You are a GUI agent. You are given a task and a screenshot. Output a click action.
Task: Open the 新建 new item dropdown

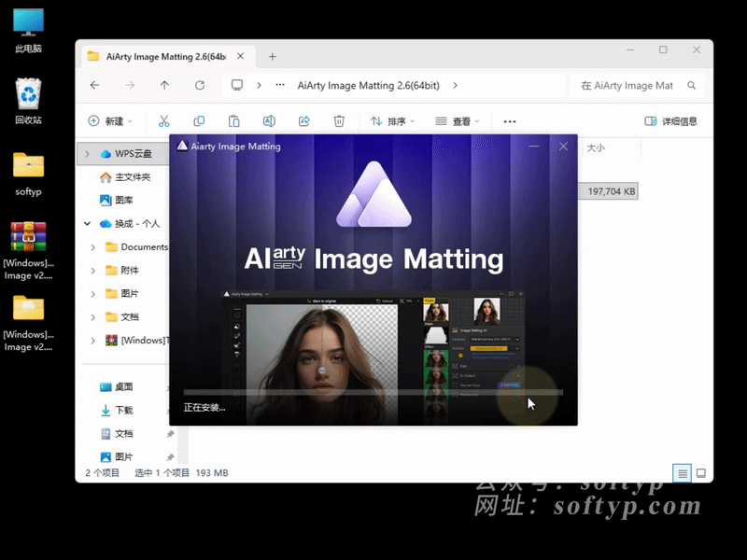(x=110, y=121)
